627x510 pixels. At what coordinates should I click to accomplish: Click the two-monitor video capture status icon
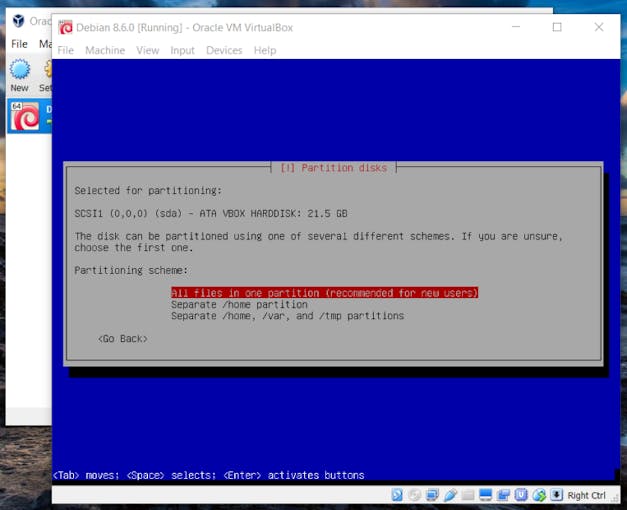click(x=503, y=495)
